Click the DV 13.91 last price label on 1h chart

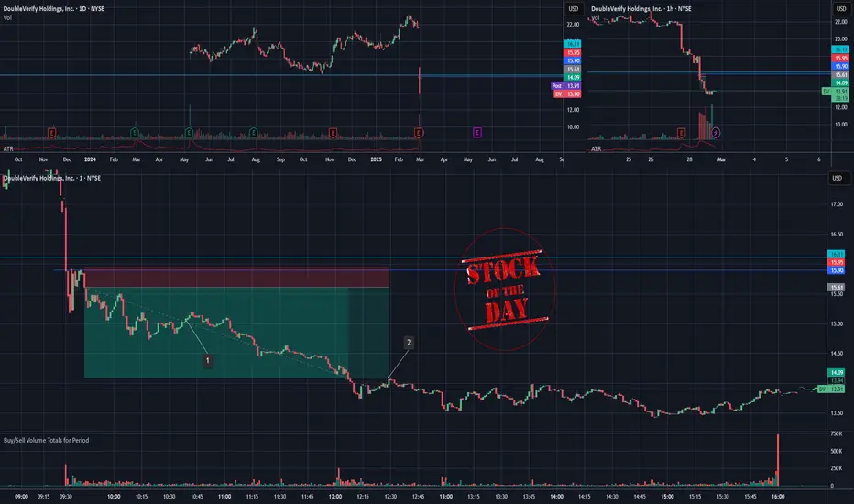(835, 92)
